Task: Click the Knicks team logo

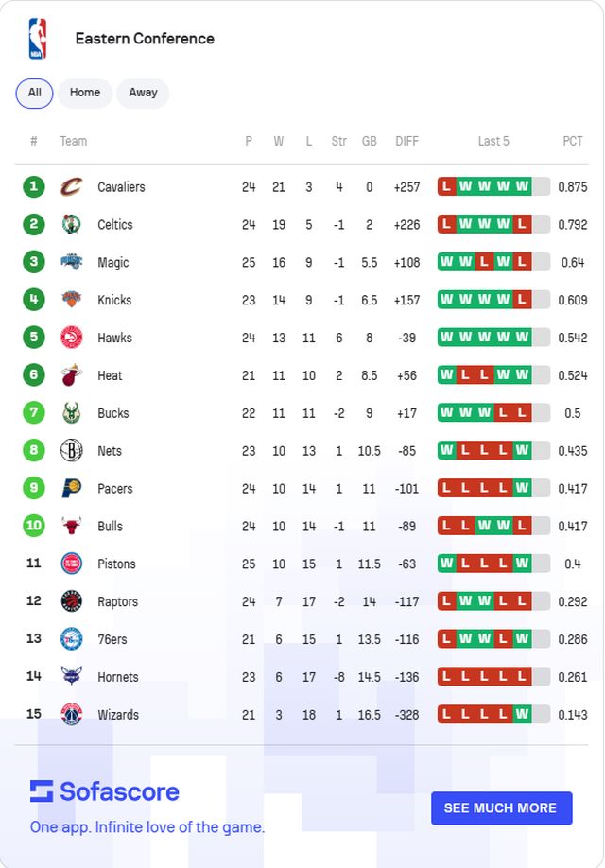Action: click(x=72, y=300)
